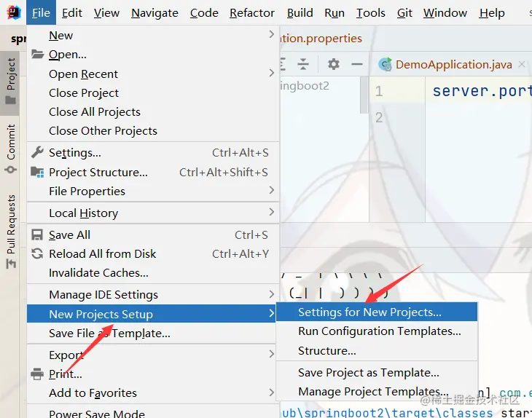Expand the Manage IDE Settings submenu

271,294
